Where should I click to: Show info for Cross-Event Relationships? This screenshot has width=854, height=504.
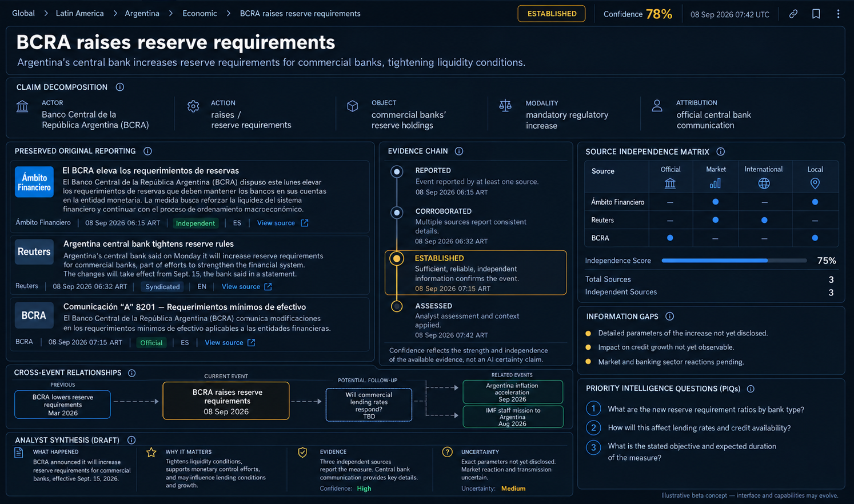(132, 373)
